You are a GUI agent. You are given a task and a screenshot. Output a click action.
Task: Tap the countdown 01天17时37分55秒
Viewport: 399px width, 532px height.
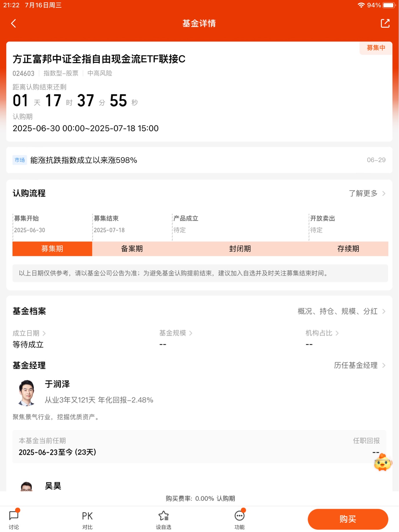pyautogui.click(x=75, y=101)
